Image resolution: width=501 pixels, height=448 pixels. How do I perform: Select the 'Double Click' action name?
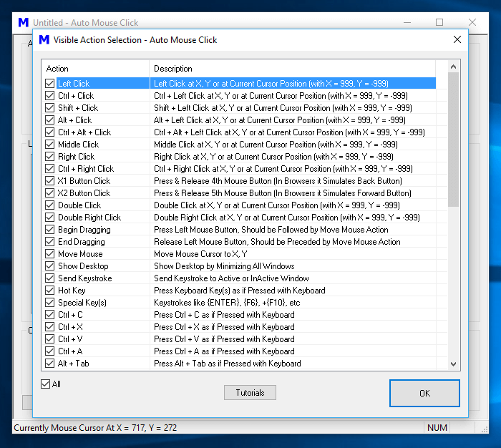[x=79, y=205]
